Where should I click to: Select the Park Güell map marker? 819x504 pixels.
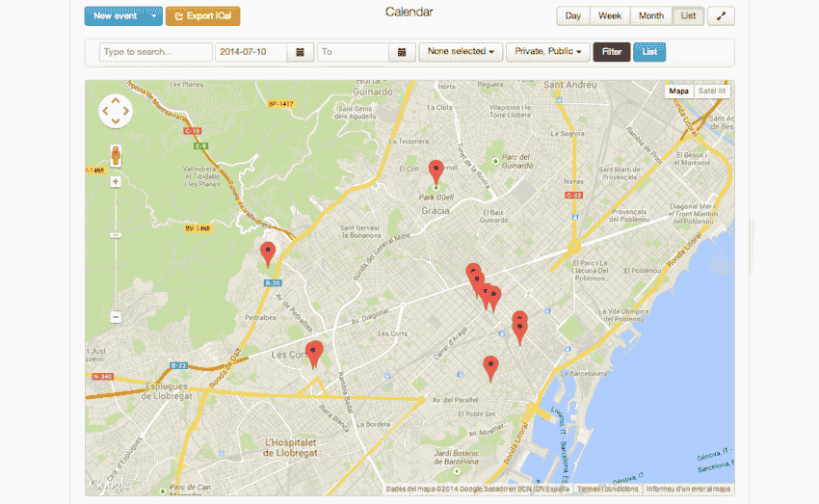click(x=436, y=172)
